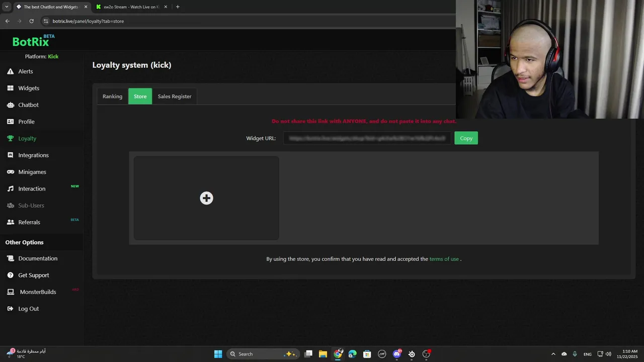Viewport: 644px width, 362px height.
Task: Click the Chatbot robot icon
Action: tap(10, 105)
